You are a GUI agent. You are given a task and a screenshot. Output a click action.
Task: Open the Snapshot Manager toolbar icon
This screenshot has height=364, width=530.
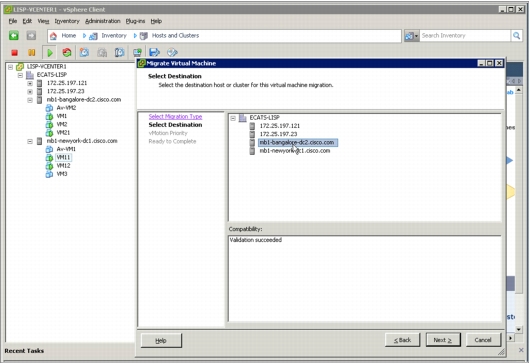(119, 52)
